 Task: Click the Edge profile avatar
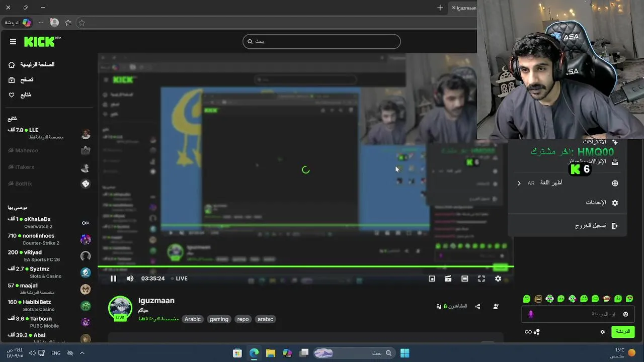pos(54,23)
